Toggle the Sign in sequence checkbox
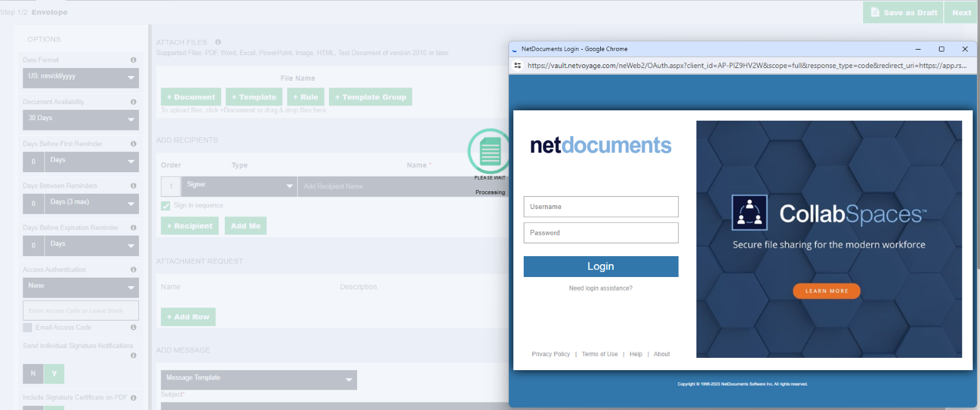Image resolution: width=980 pixels, height=410 pixels. pos(165,206)
